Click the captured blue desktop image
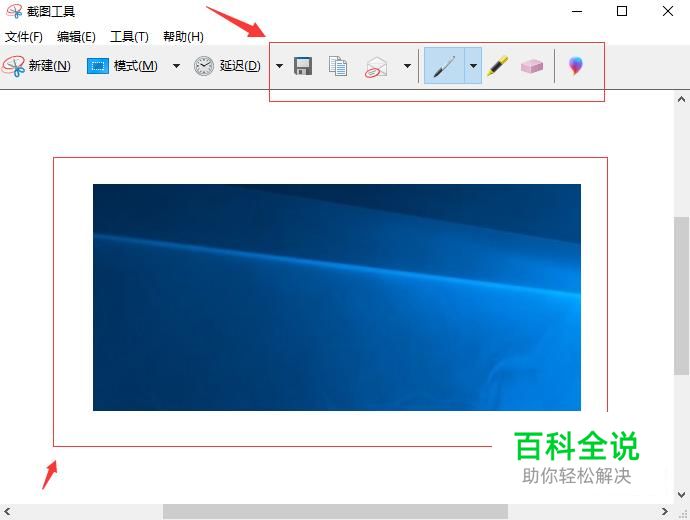 pos(337,297)
